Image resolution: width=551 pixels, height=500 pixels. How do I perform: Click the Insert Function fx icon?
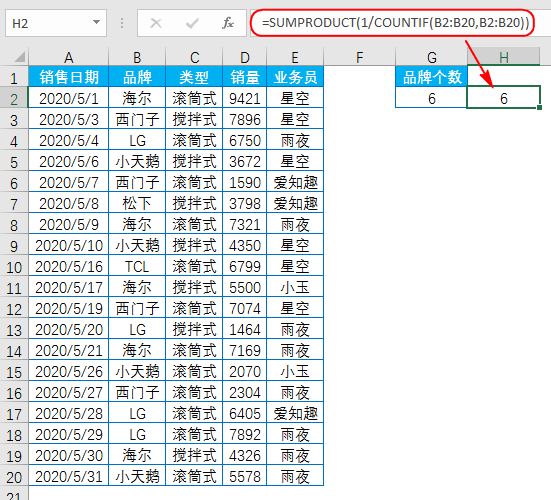pos(228,23)
